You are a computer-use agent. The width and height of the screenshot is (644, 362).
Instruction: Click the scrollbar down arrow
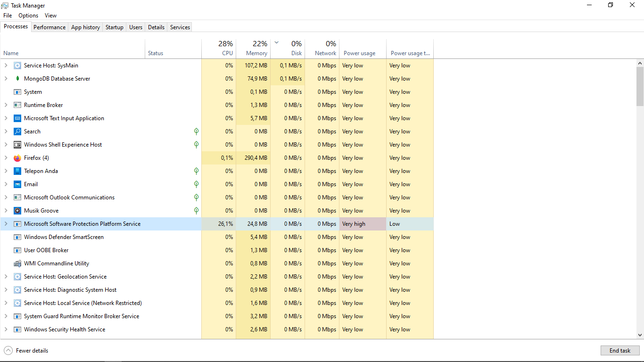[640, 335]
